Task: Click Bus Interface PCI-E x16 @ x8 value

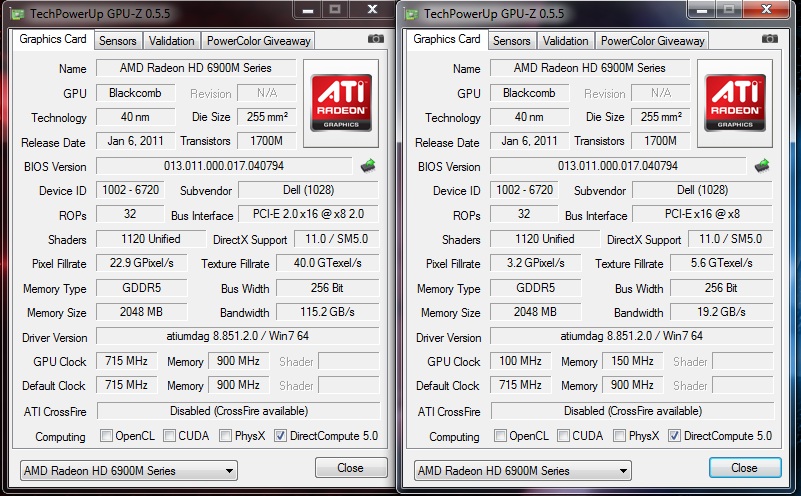Action: click(x=702, y=214)
